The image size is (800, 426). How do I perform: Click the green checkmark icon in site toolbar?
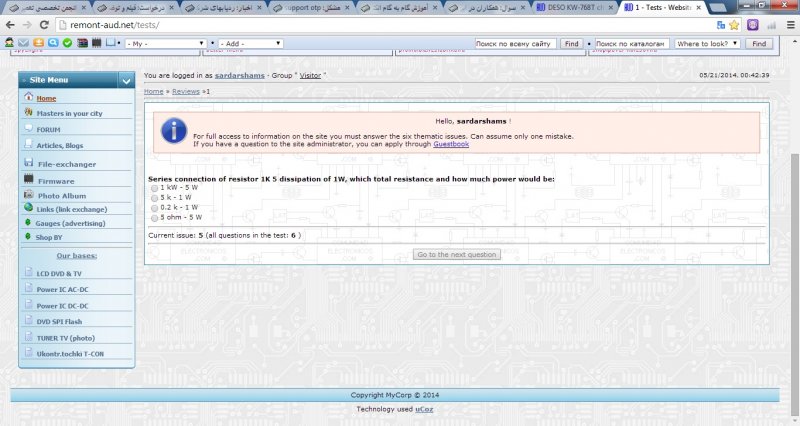point(67,43)
